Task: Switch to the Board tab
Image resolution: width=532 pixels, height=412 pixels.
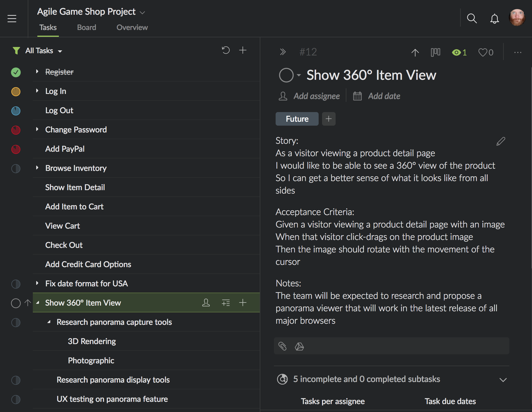Action: (x=87, y=27)
